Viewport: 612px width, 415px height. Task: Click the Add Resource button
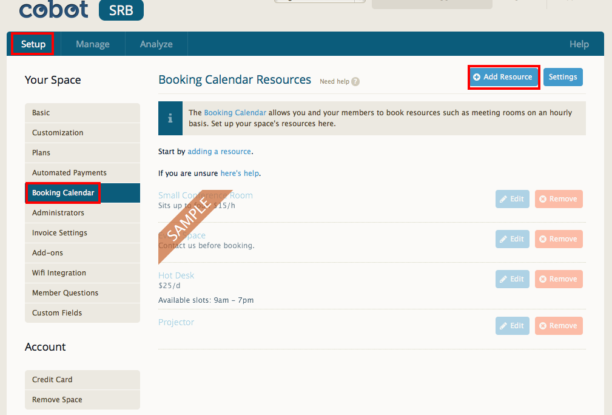pos(503,77)
